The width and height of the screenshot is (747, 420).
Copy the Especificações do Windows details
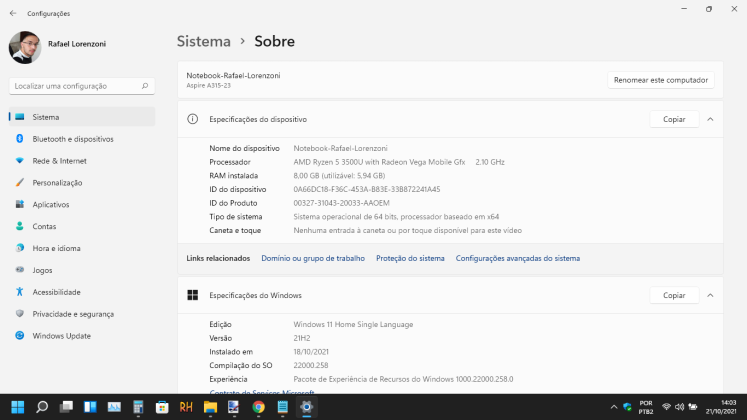[x=674, y=296]
